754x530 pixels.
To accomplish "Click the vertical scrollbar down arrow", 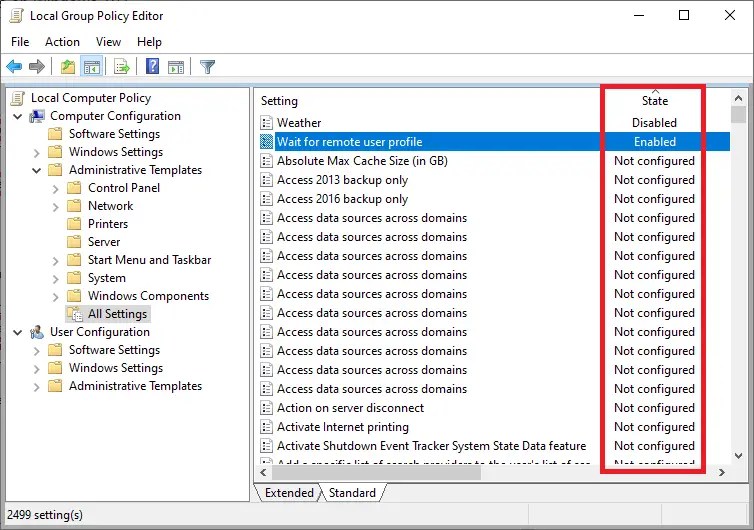I will 738,455.
